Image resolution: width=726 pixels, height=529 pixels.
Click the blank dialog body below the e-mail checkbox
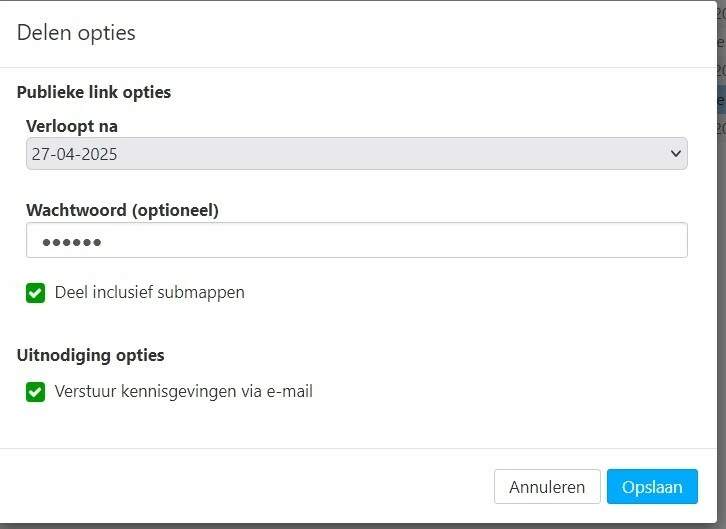(x=357, y=426)
